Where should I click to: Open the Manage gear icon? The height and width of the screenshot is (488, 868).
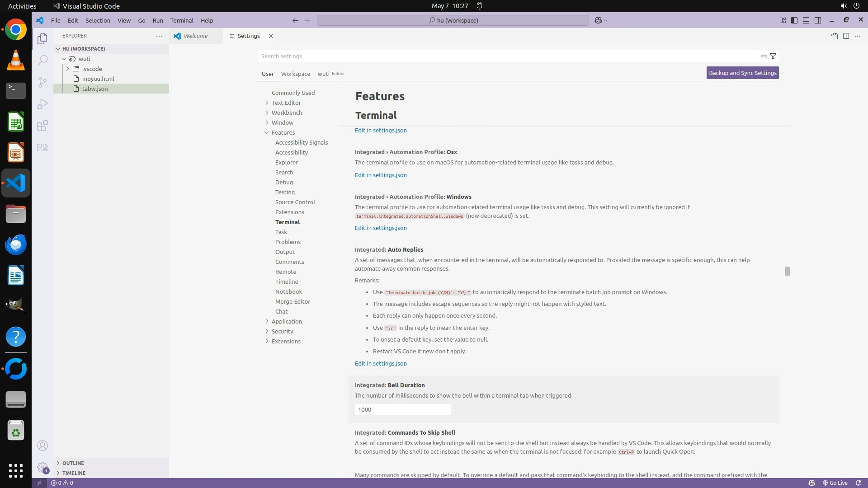42,467
